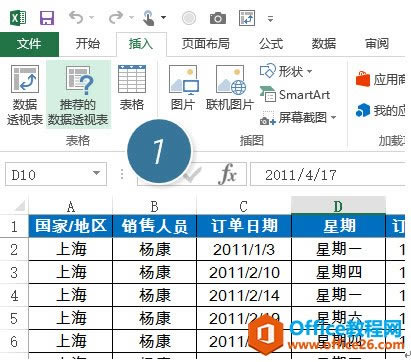Click the SmartArt button
Image resolution: width=411 pixels, height=362 pixels.
click(x=295, y=95)
